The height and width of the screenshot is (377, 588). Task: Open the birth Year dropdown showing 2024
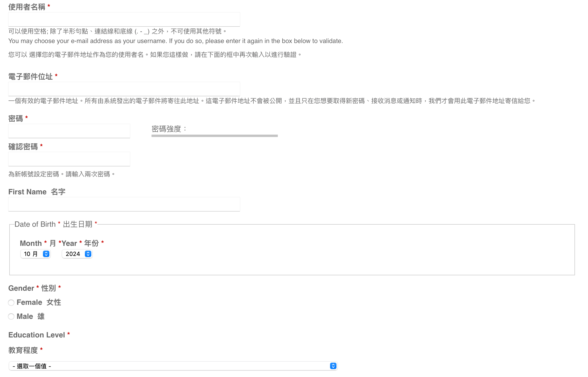point(73,254)
